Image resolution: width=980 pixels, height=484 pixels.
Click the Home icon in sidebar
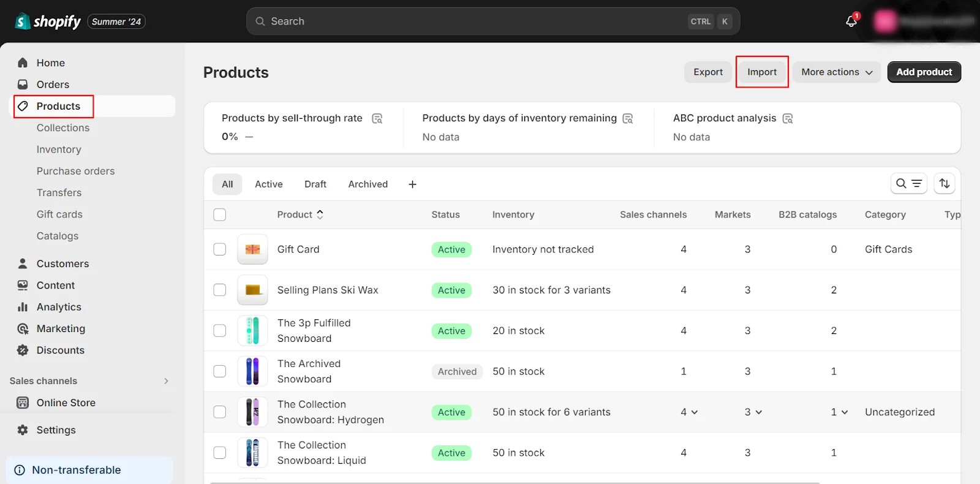23,62
